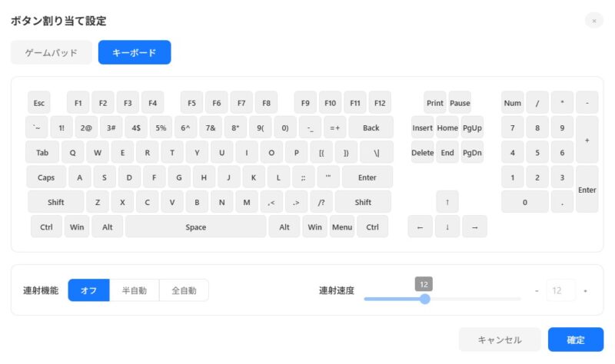Select the left arrow key
Screen dimensions: 615x364
click(x=420, y=227)
